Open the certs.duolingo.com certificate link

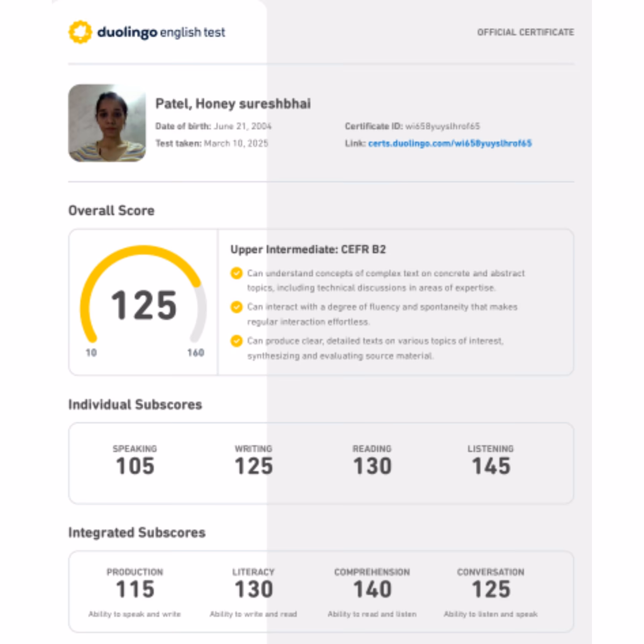pyautogui.click(x=450, y=144)
